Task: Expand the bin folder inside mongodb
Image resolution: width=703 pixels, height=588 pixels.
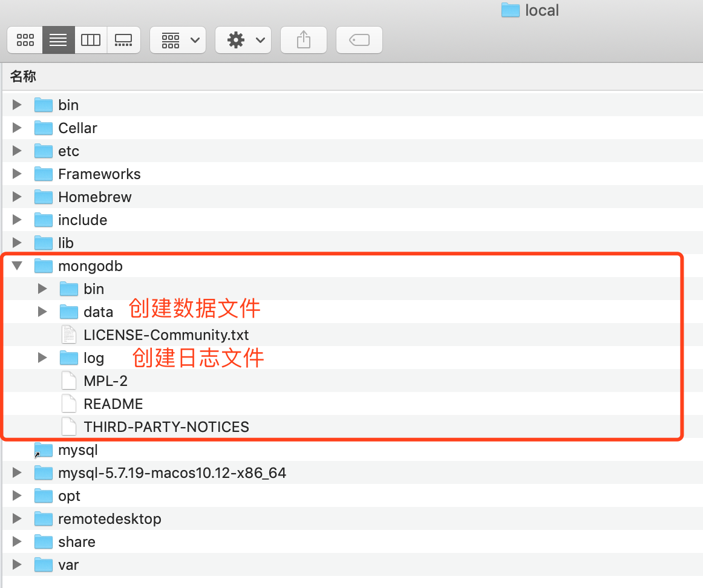Action: tap(42, 289)
